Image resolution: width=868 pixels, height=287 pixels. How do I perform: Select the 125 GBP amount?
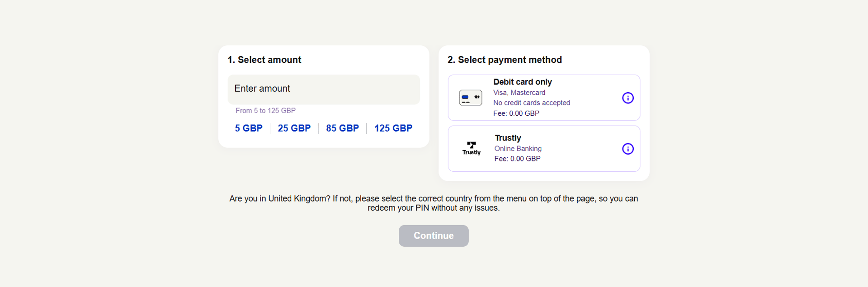point(393,128)
